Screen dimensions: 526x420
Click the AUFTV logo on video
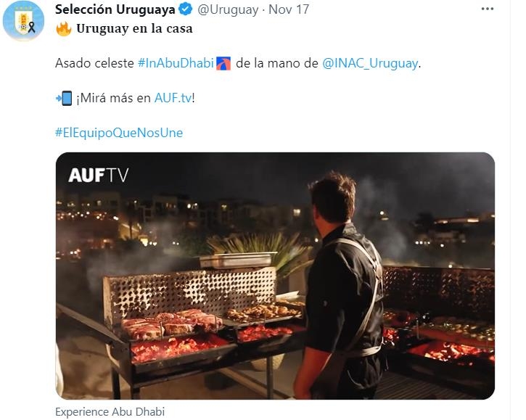[x=98, y=176]
